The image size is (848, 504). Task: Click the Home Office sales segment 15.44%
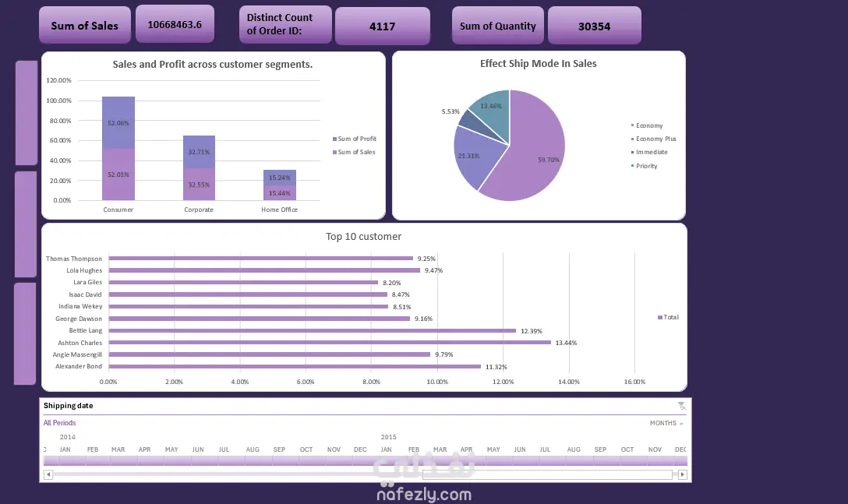point(280,193)
